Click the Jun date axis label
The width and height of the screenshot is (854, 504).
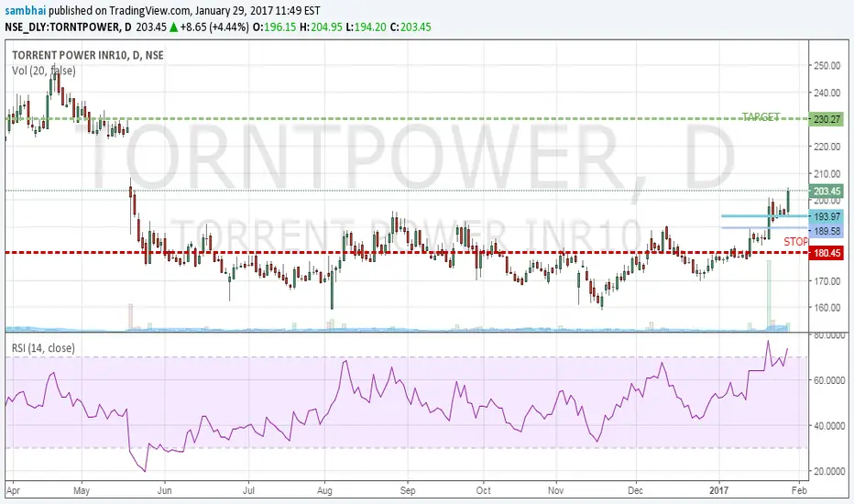(164, 490)
